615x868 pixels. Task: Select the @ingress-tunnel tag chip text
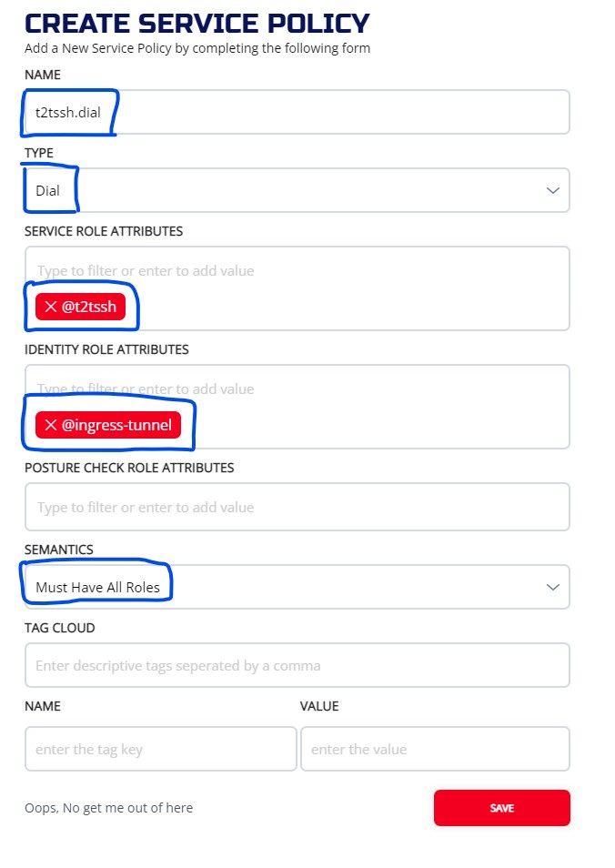(116, 426)
